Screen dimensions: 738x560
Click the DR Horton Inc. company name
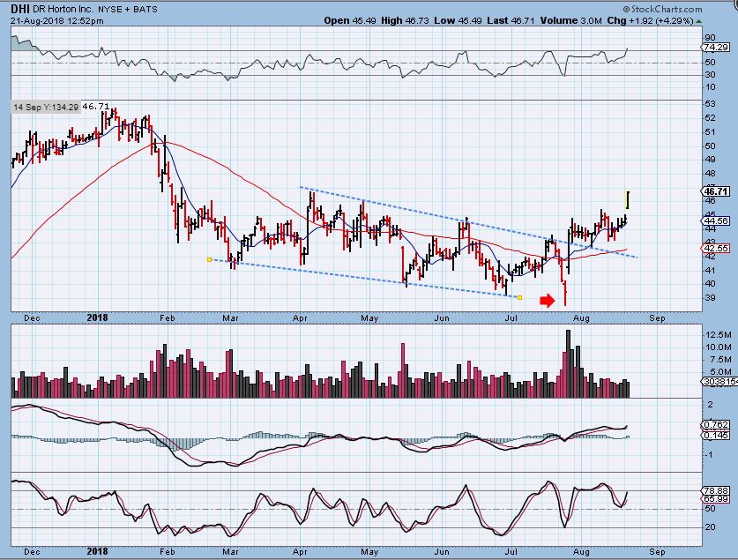(63, 10)
